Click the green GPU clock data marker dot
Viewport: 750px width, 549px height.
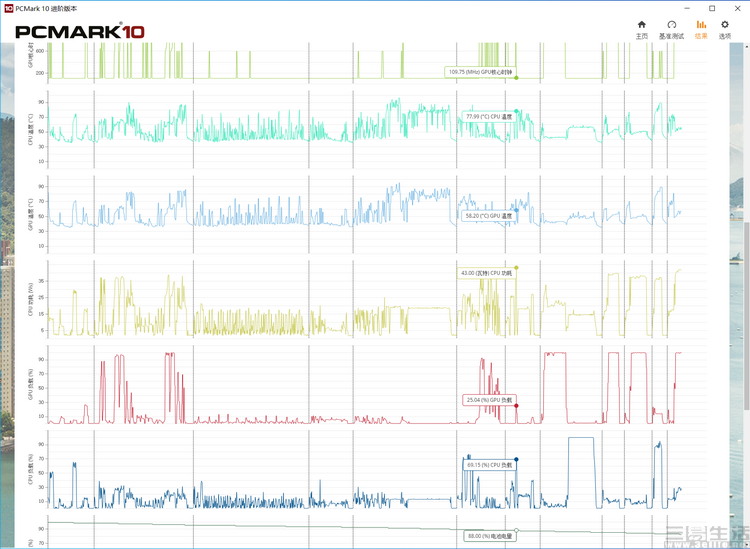517,77
